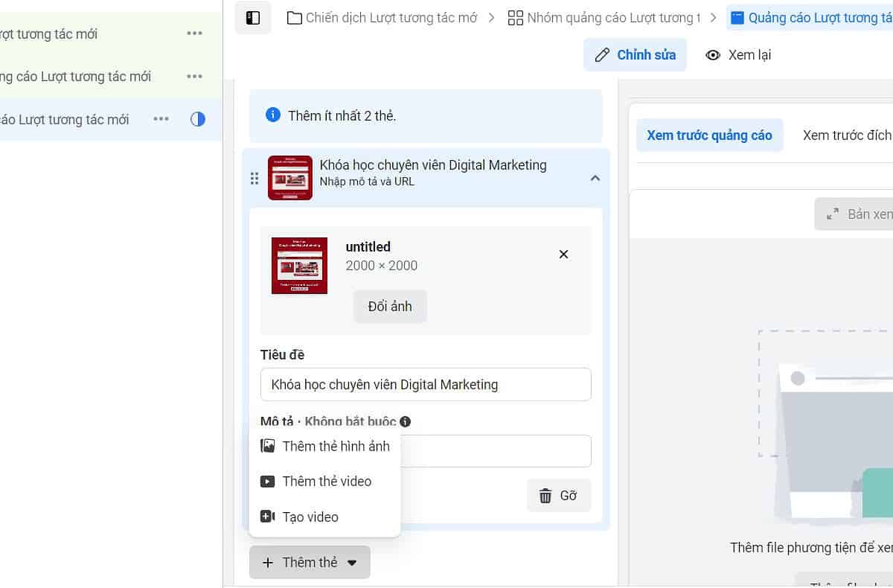Open three-dots menu for the ad row
893x588 pixels.
pos(161,119)
